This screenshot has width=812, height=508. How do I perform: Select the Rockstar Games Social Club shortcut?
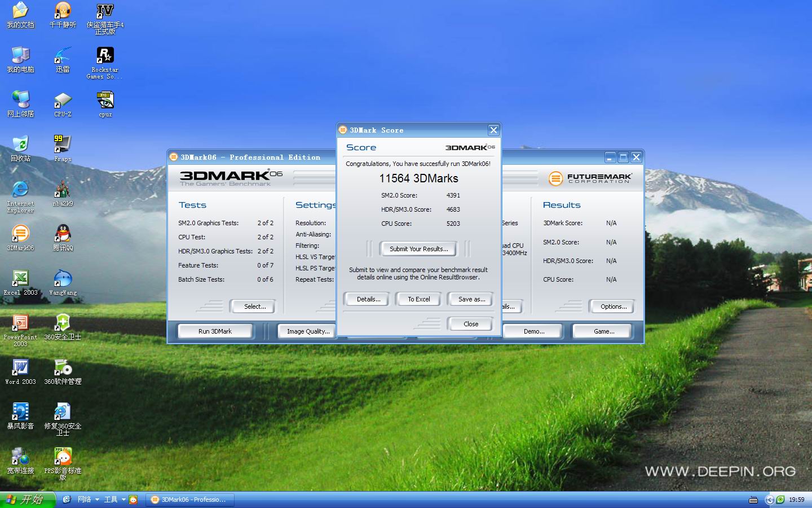click(105, 63)
